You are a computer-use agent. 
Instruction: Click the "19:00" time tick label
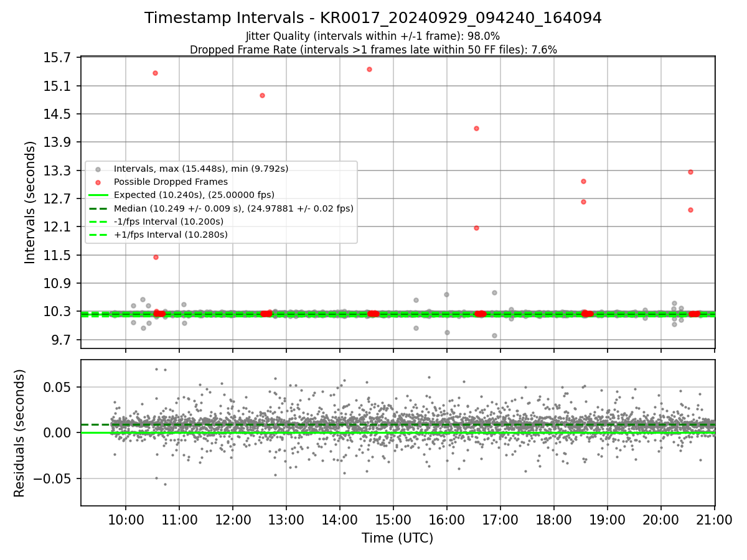[x=607, y=520]
